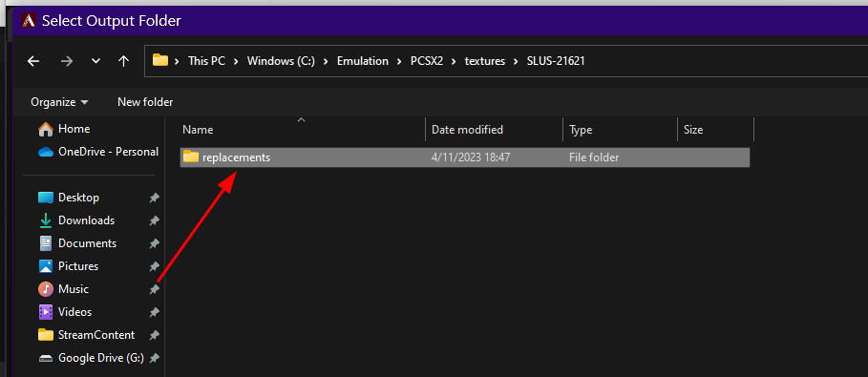This screenshot has width=868, height=377.
Task: Open recent locations dropdown chevron
Action: [95, 61]
